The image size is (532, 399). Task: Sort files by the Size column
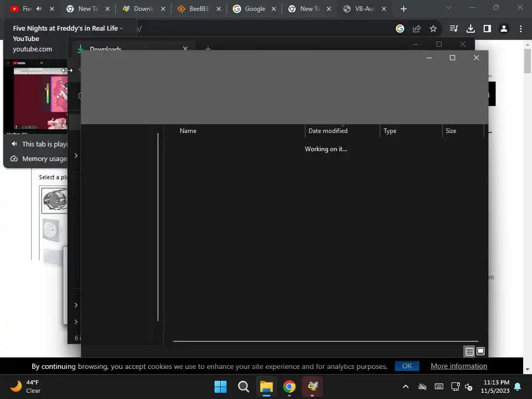tap(450, 130)
